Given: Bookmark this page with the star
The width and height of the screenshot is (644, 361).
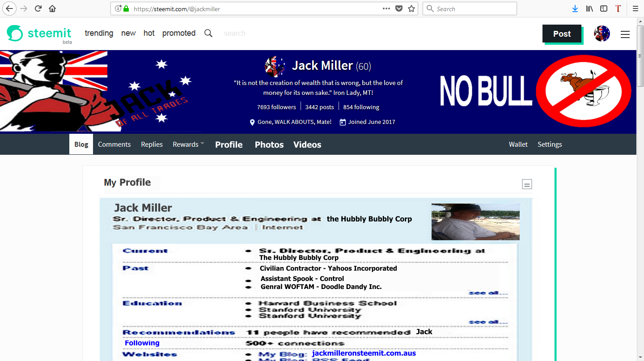Looking at the screenshot, I should [411, 8].
